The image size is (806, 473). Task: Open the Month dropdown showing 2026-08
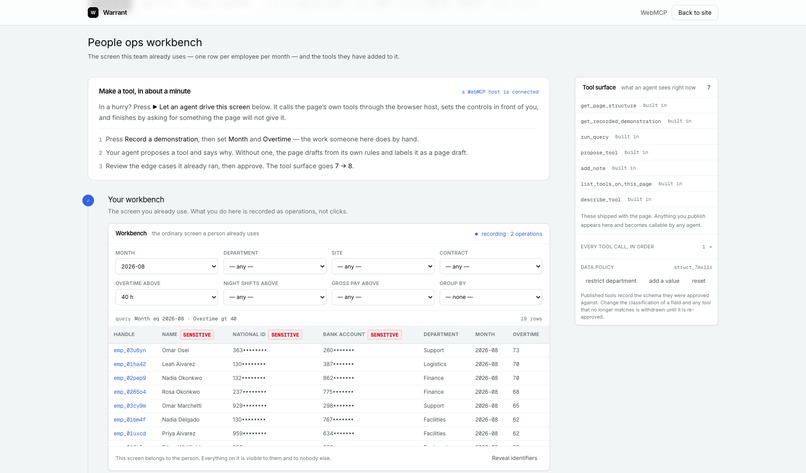tap(167, 266)
